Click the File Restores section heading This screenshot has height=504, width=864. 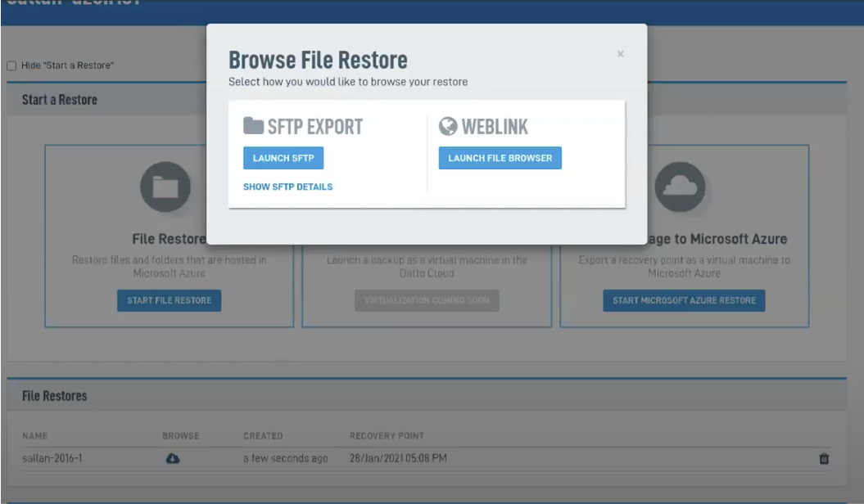pyautogui.click(x=54, y=396)
